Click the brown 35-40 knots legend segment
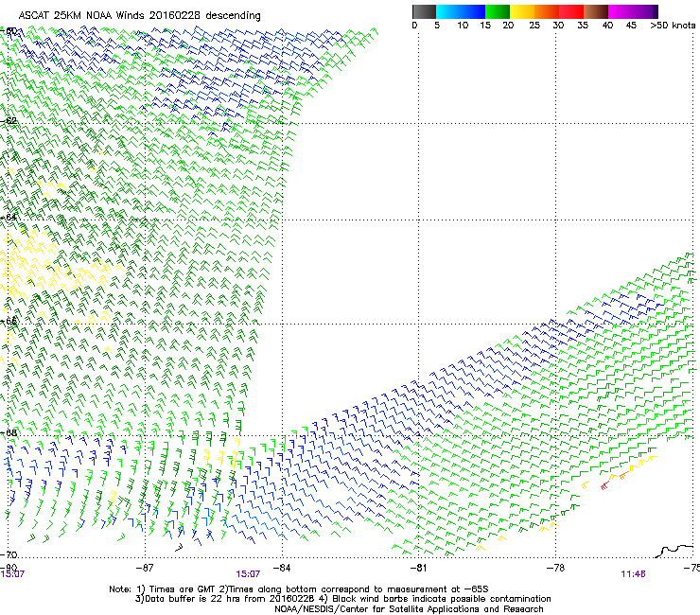This screenshot has width=700, height=615. pyautogui.click(x=596, y=11)
